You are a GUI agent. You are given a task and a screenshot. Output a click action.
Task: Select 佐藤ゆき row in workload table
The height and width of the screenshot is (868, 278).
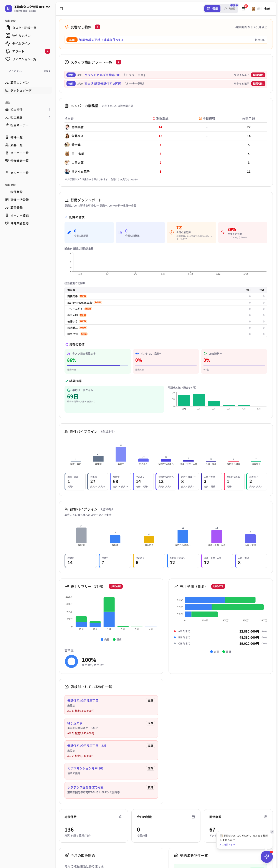166,136
